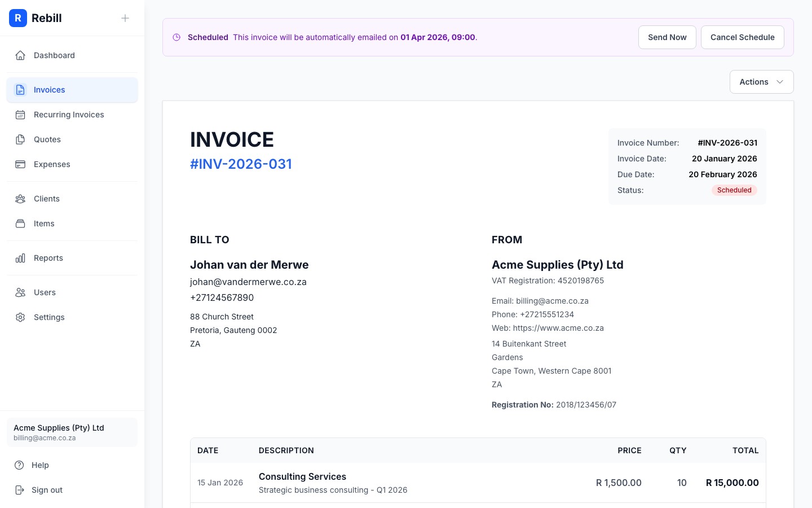Image resolution: width=812 pixels, height=508 pixels.
Task: Click the Rebill logo icon
Action: 18,18
